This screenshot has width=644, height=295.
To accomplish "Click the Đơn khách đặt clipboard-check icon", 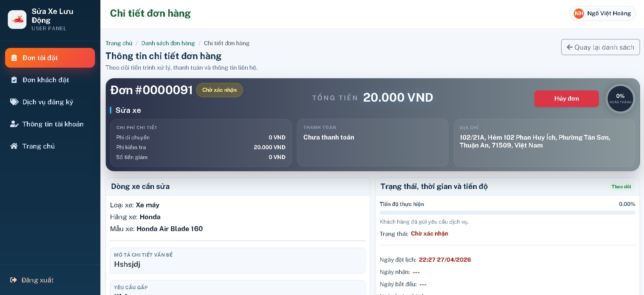I will pos(14,80).
